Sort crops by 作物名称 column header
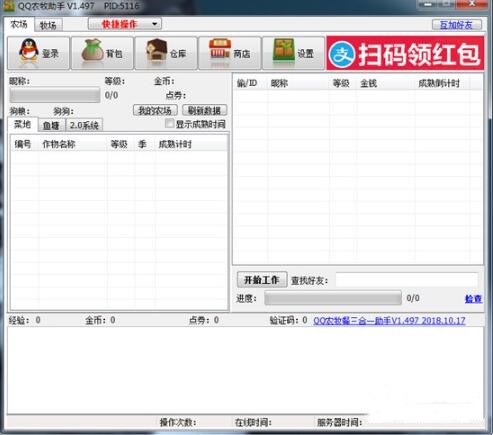This screenshot has height=435, width=493. click(73, 144)
